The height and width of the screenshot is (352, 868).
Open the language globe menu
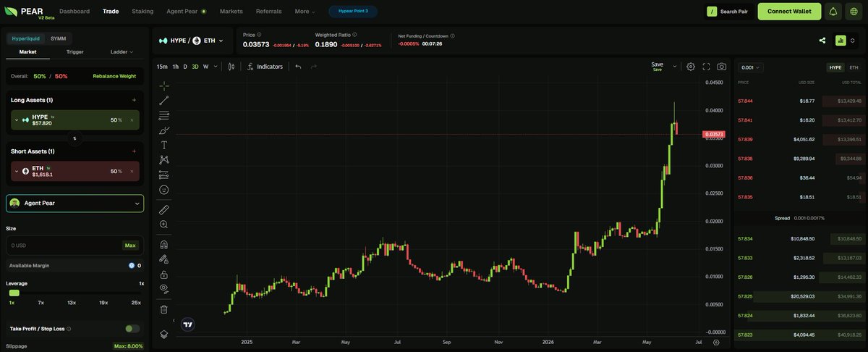click(x=854, y=12)
